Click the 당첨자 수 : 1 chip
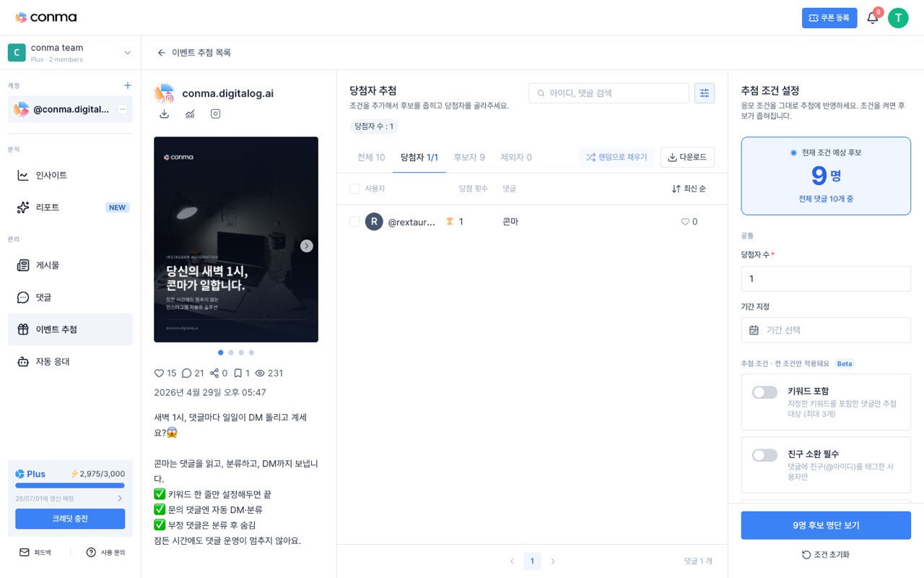This screenshot has height=578, width=924. point(374,126)
